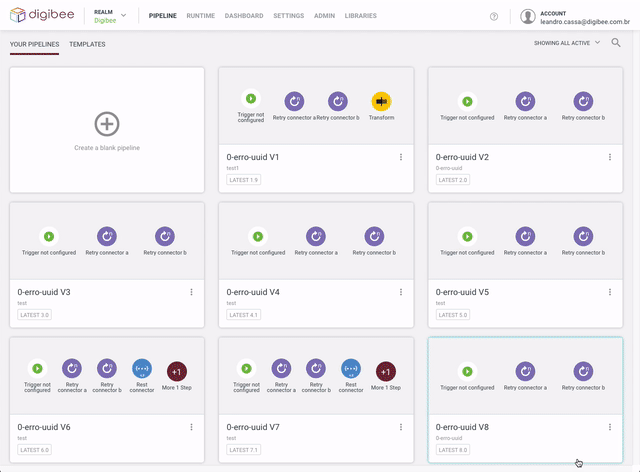Go to the Dashboard section
This screenshot has width=640, height=472.
coord(244,16)
